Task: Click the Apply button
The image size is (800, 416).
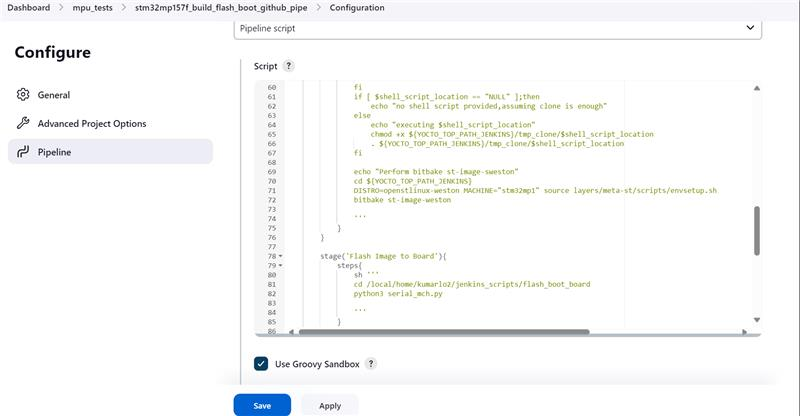Action: [330, 405]
